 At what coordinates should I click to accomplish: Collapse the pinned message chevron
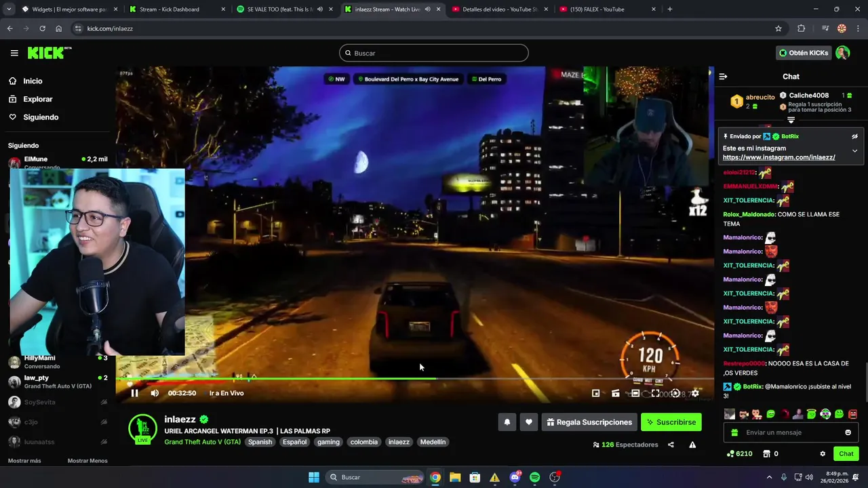(x=854, y=150)
